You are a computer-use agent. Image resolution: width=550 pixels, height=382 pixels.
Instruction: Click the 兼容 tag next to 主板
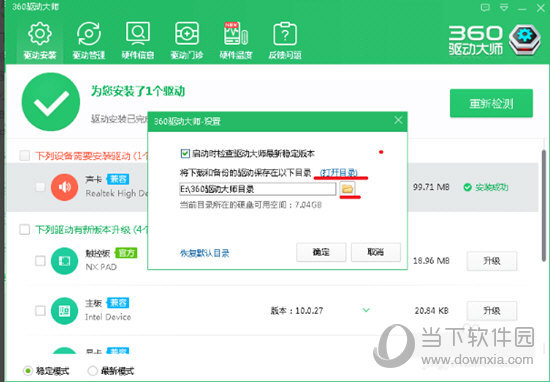118,302
